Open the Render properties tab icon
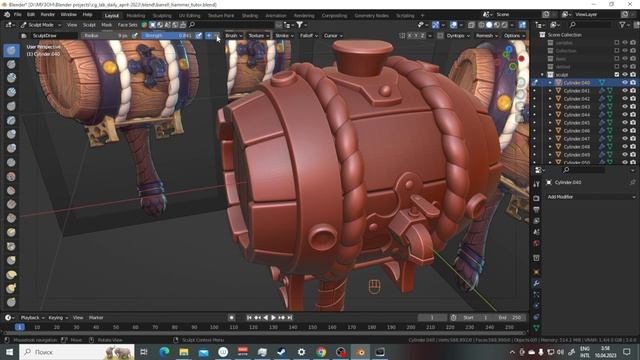 click(536, 198)
